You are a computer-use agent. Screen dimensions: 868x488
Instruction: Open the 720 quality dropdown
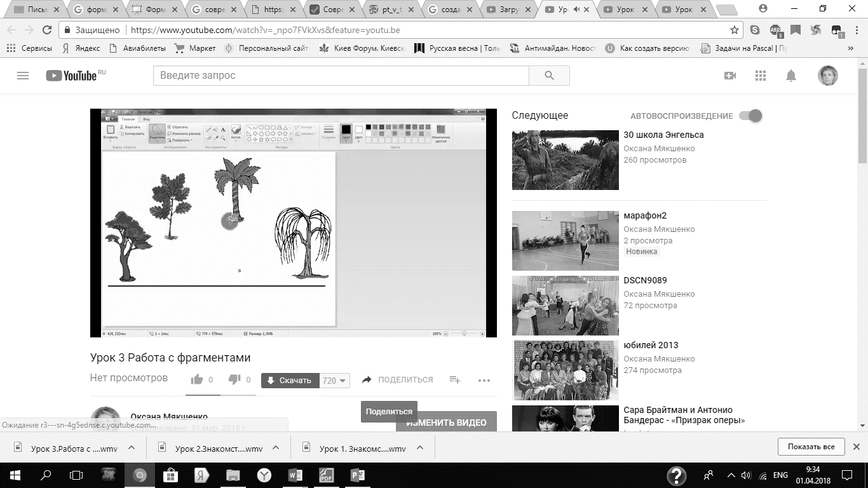(335, 381)
